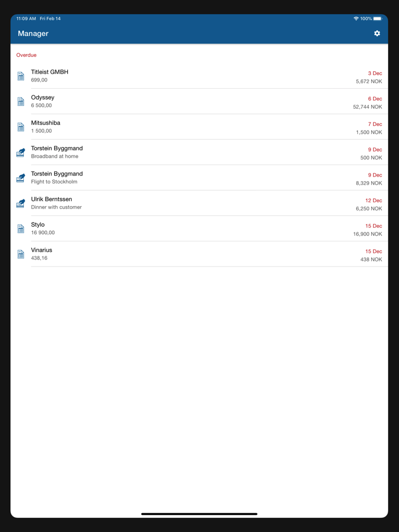Tap the home indicator bar at the bottom
This screenshot has height=532, width=399.
pyautogui.click(x=199, y=513)
